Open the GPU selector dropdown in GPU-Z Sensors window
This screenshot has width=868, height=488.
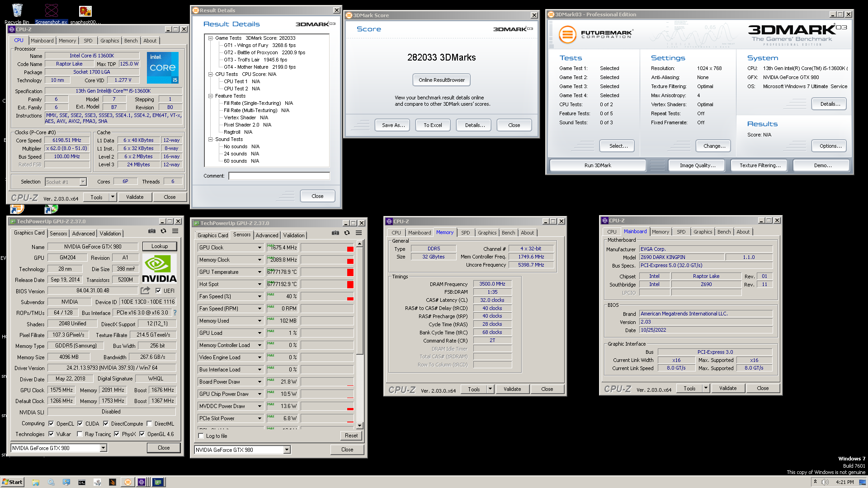tap(287, 450)
